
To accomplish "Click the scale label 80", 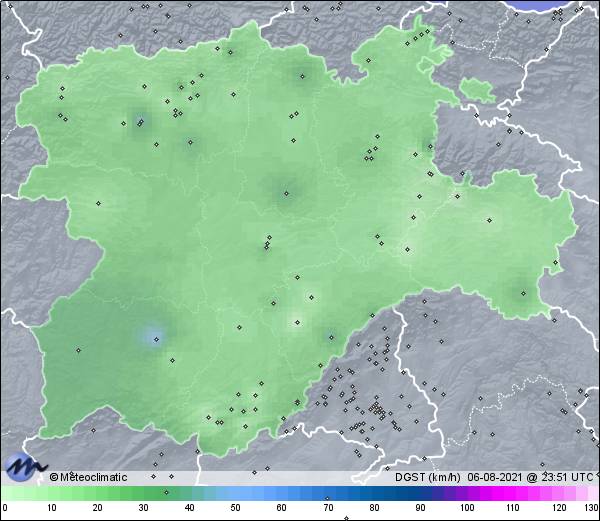I will pos(374,508).
